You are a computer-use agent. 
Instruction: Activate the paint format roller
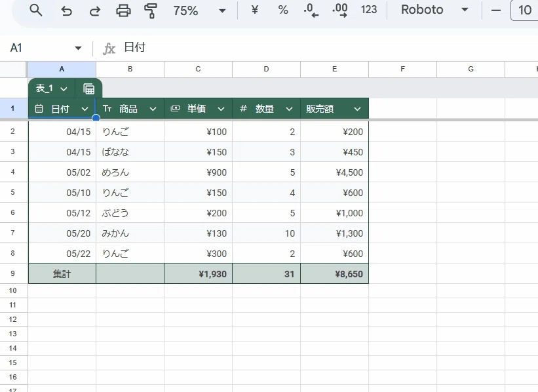tap(151, 10)
